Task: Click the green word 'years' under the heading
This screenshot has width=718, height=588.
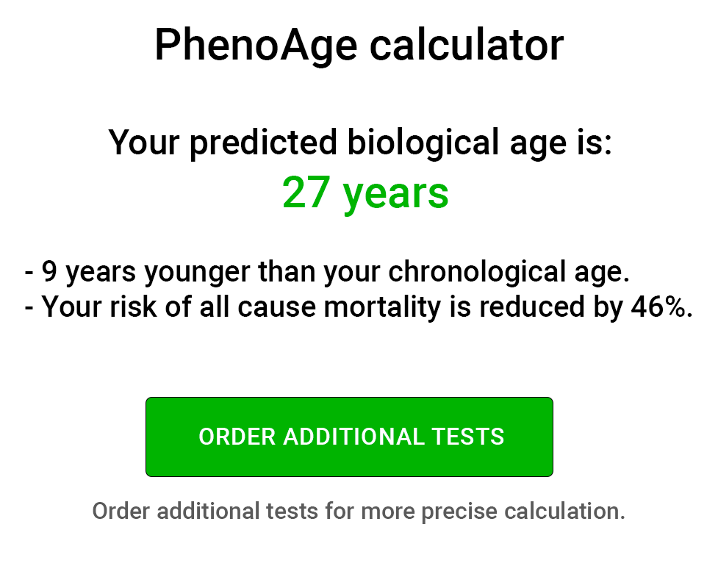Action: pos(395,194)
